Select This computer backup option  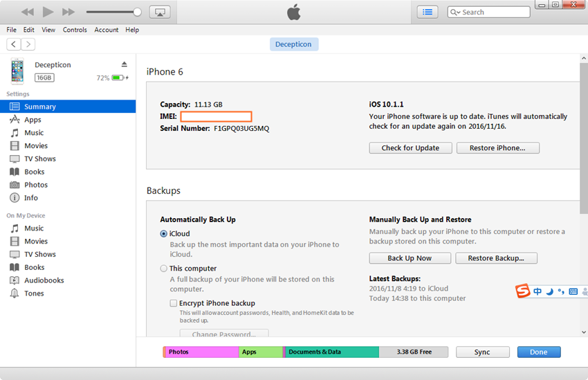[164, 269]
